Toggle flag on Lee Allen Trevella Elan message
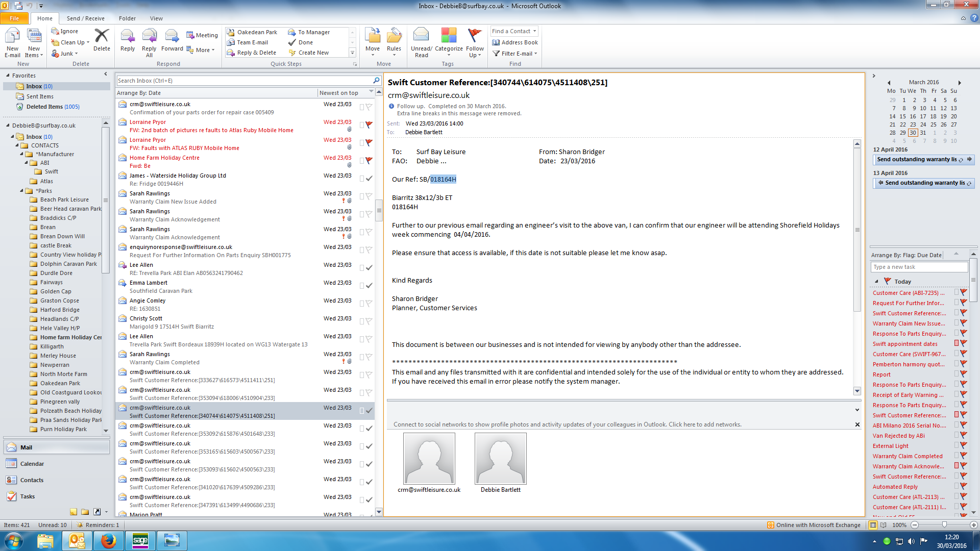 pos(369,267)
